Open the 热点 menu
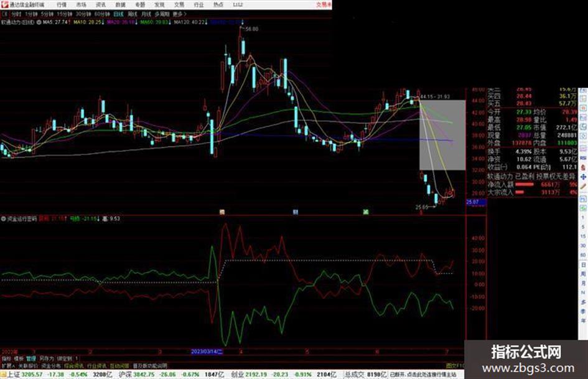Image resolution: width=588 pixels, height=379 pixels. 218,4
